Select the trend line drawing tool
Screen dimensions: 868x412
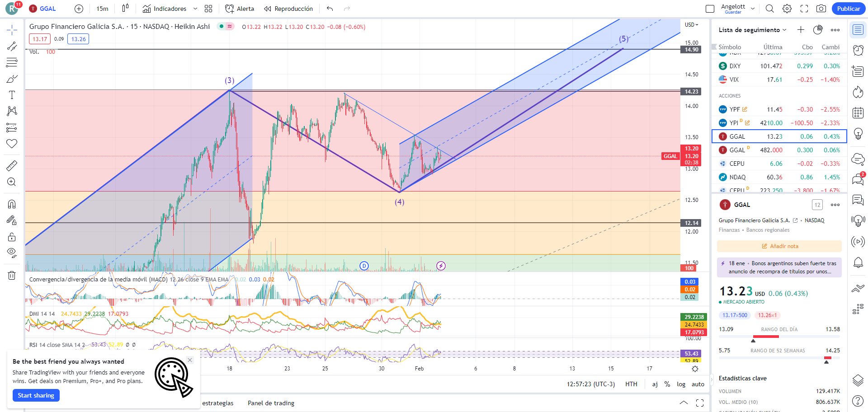[12, 46]
